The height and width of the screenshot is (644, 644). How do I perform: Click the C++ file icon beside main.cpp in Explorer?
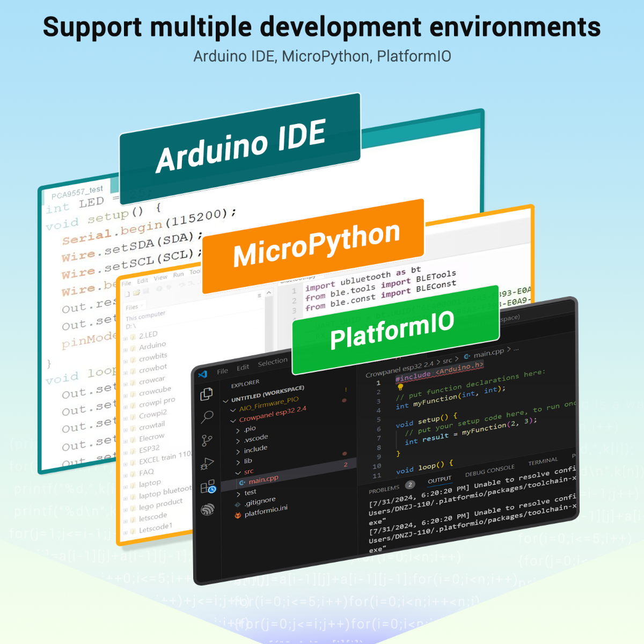(x=242, y=482)
